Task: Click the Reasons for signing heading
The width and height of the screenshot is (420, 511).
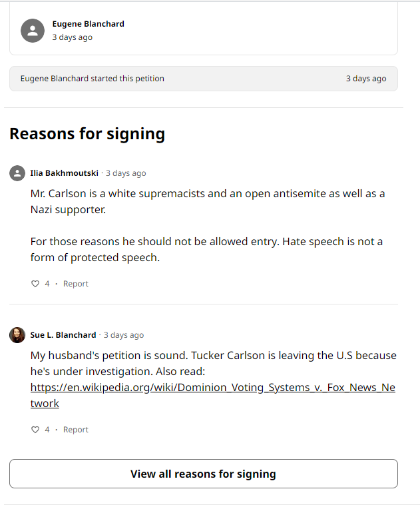Action: pos(87,134)
